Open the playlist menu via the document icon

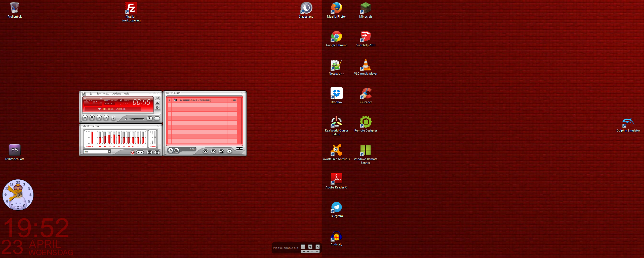(x=221, y=151)
